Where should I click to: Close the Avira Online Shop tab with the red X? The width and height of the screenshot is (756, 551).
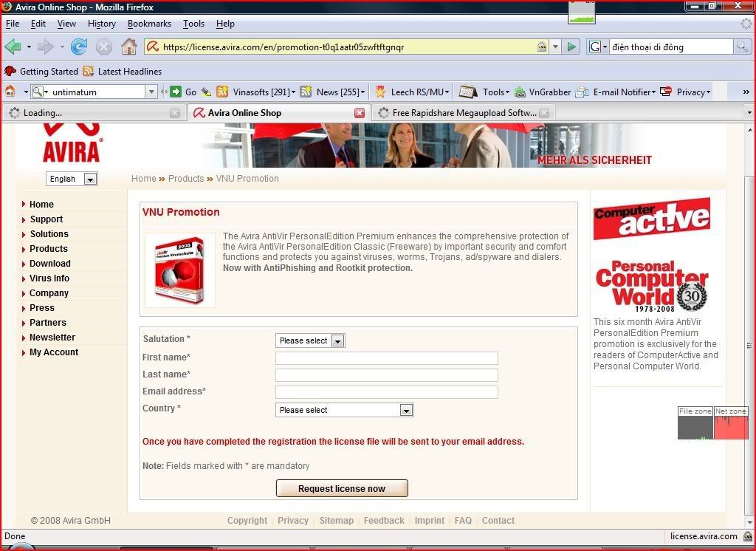pyautogui.click(x=360, y=113)
